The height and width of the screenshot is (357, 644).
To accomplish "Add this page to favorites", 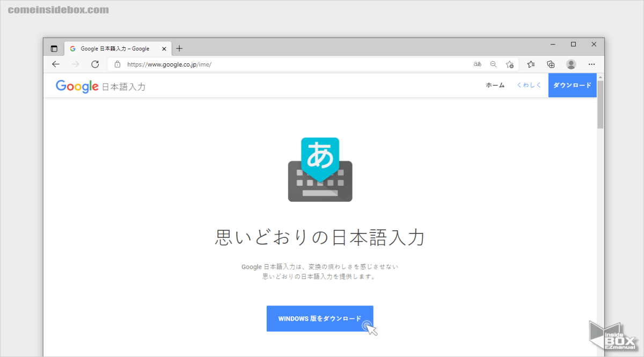I will pos(510,64).
